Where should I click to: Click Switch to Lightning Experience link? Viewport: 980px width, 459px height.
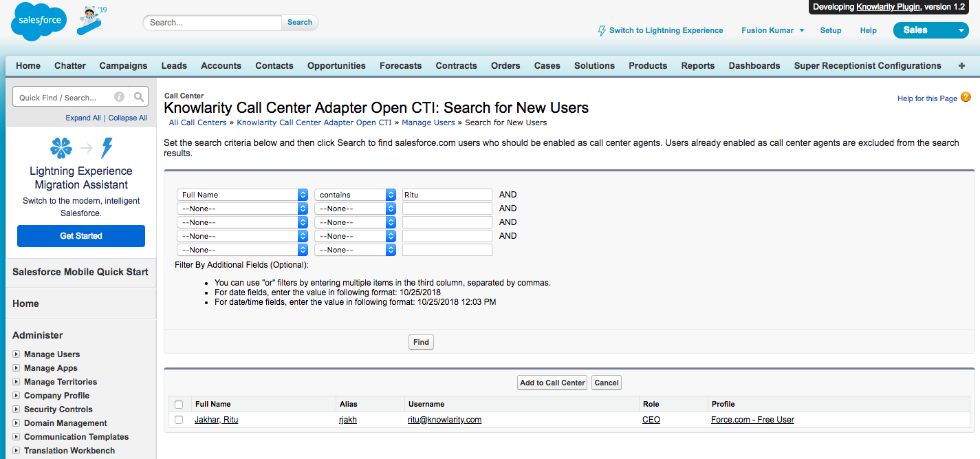tap(666, 30)
